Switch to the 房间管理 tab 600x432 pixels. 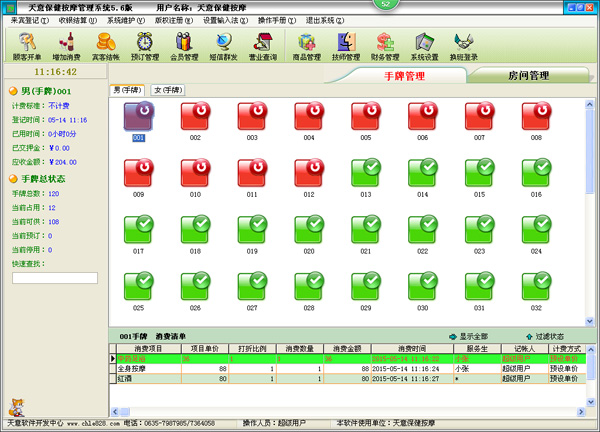pyautogui.click(x=528, y=76)
